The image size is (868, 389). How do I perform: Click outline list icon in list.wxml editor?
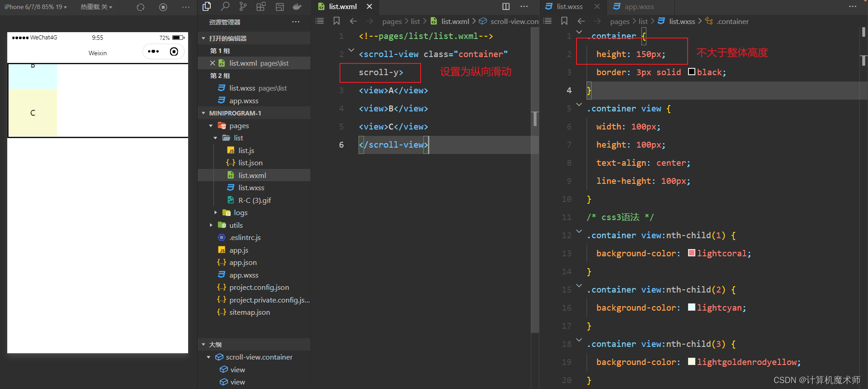(320, 21)
